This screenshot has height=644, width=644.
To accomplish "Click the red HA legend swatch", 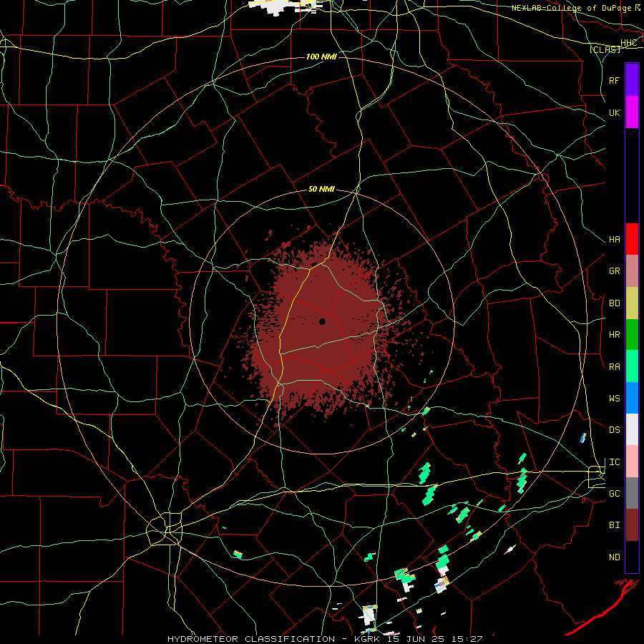I will (632, 239).
